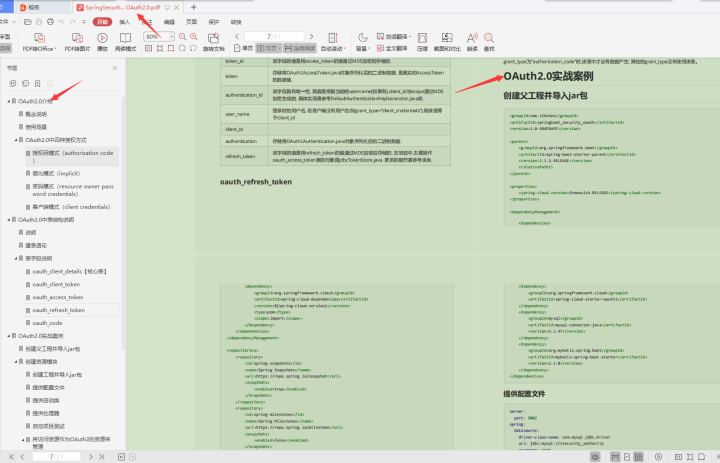
Task: Expand all bookmarks icon in bookmark panel
Action: pos(13,83)
